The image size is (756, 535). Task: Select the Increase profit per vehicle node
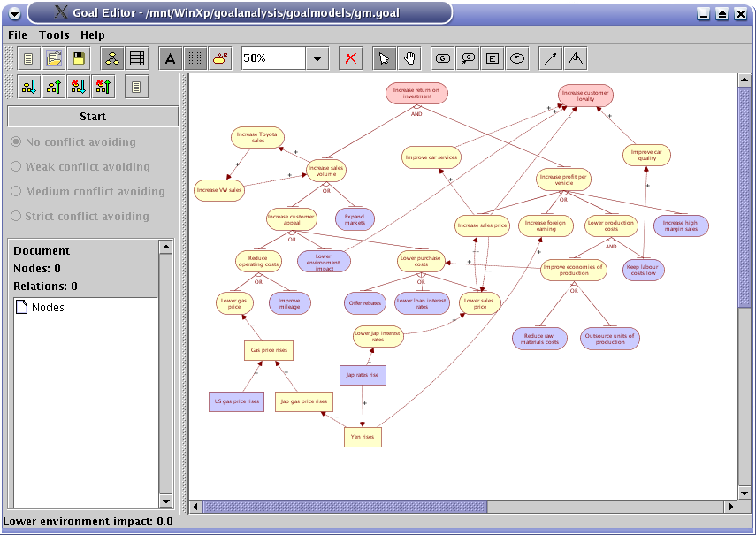coord(563,180)
